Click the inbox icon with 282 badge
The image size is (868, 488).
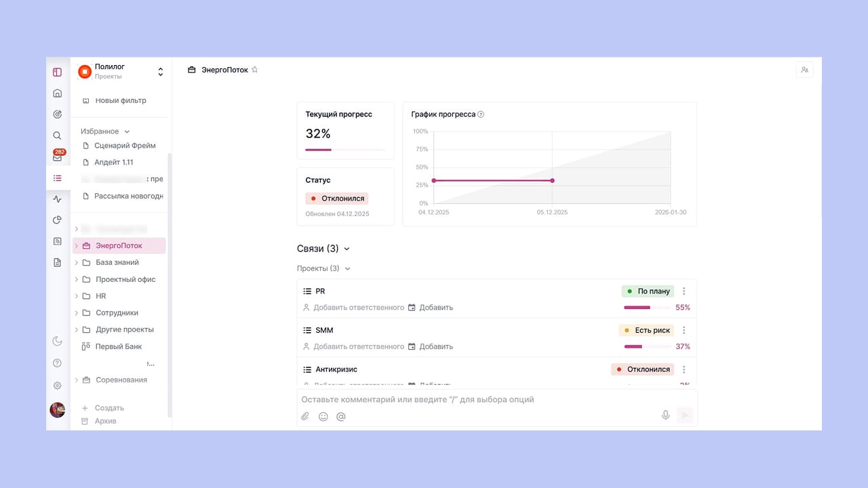coord(58,157)
